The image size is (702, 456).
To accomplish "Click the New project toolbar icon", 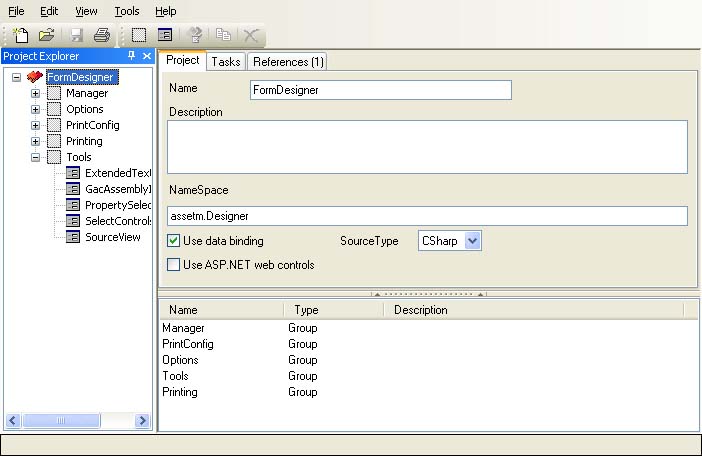I will (x=20, y=35).
